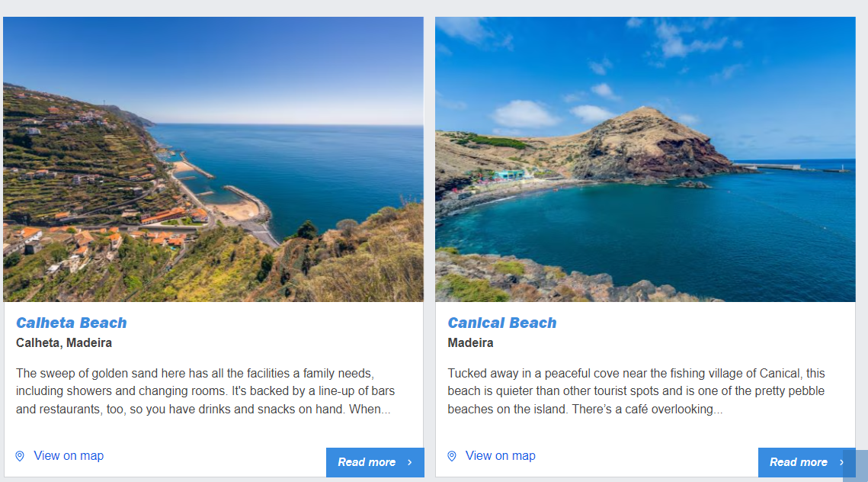This screenshot has height=482, width=868.
Task: Click the arrow chevron on Canical's Read more
Action: (x=841, y=462)
